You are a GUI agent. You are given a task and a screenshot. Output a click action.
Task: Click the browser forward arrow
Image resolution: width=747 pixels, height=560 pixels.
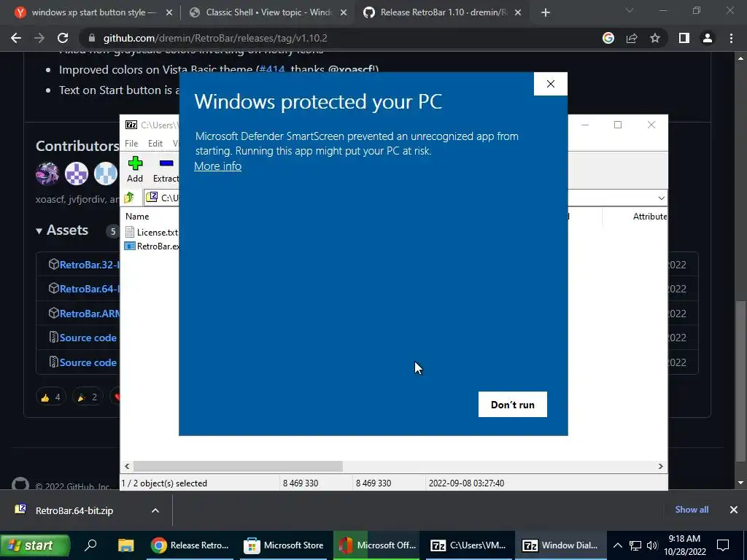pyautogui.click(x=39, y=38)
